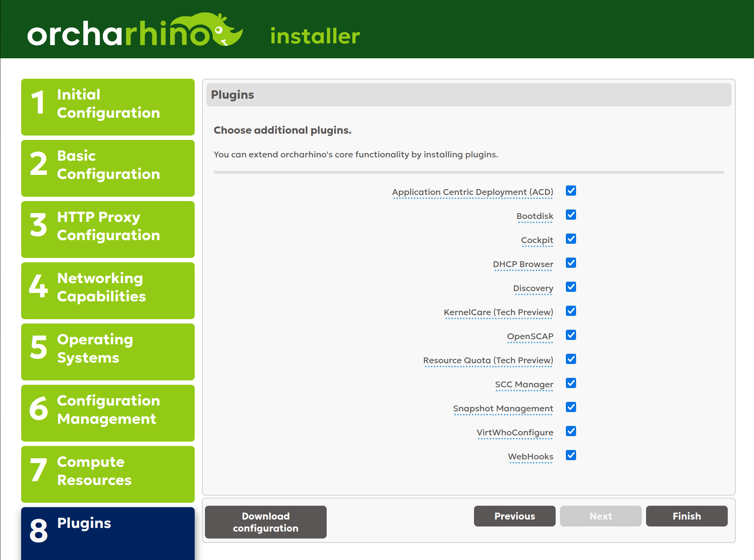Click the Download configuration button
Screen dimensions: 754x560
(x=265, y=522)
